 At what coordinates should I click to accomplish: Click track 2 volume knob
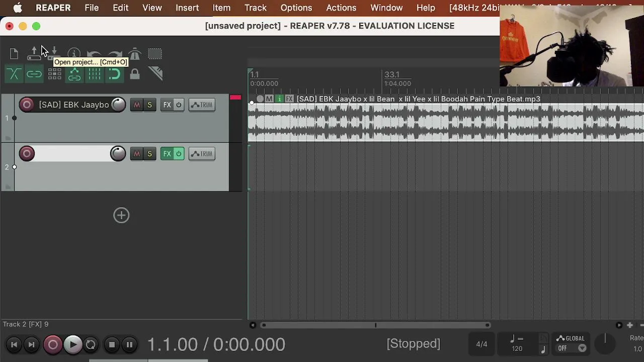(118, 153)
